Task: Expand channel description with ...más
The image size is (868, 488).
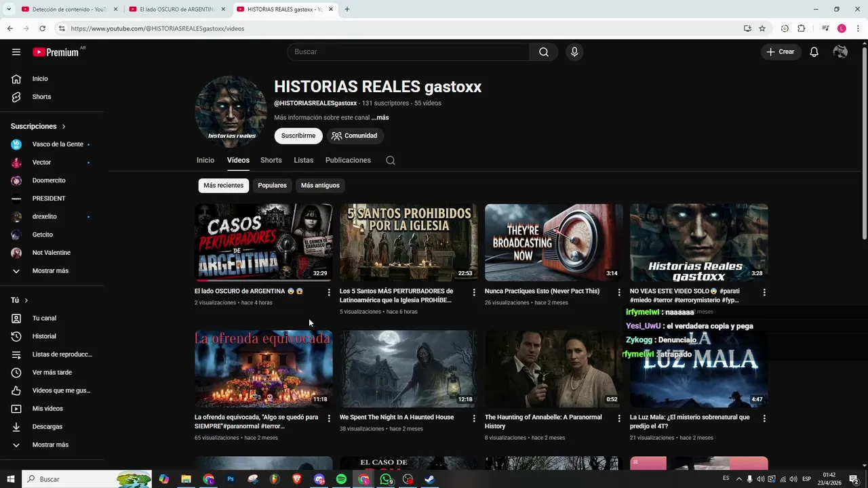Action: click(380, 118)
